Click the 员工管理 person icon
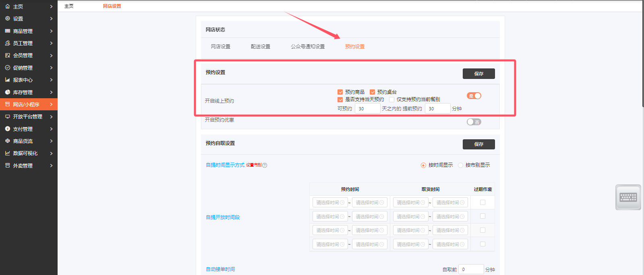 click(x=7, y=43)
